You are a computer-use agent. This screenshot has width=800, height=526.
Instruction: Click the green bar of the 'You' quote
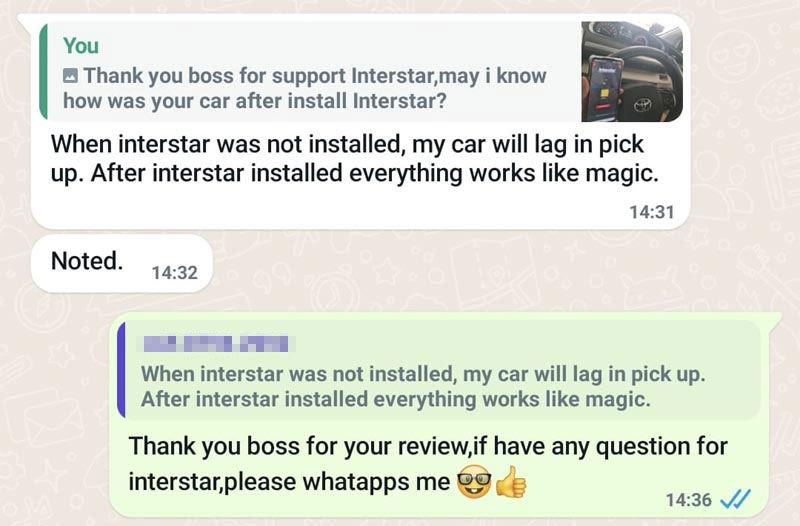(x=43, y=71)
